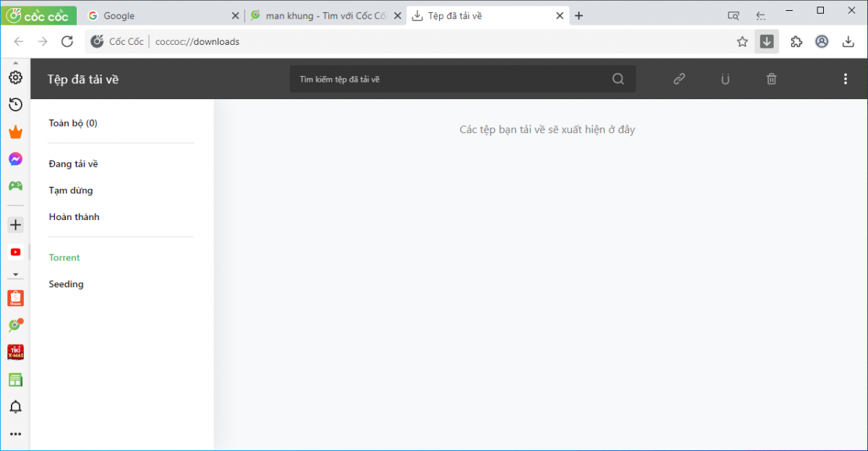Add a sidebar shortcut with the plus icon
This screenshot has width=868, height=451.
click(x=15, y=224)
